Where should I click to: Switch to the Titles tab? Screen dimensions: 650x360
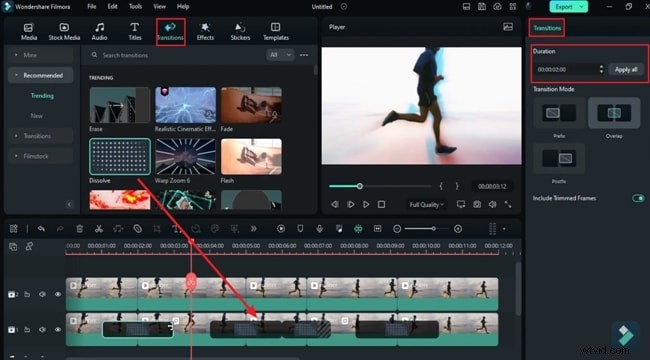(135, 32)
